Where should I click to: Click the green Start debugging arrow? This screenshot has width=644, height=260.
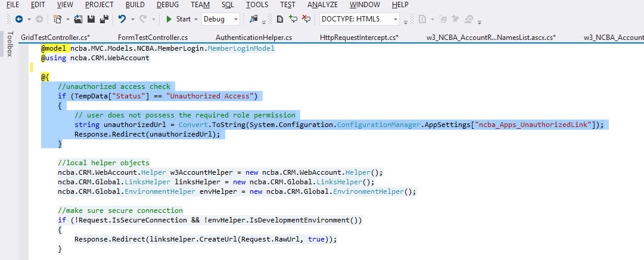click(169, 19)
